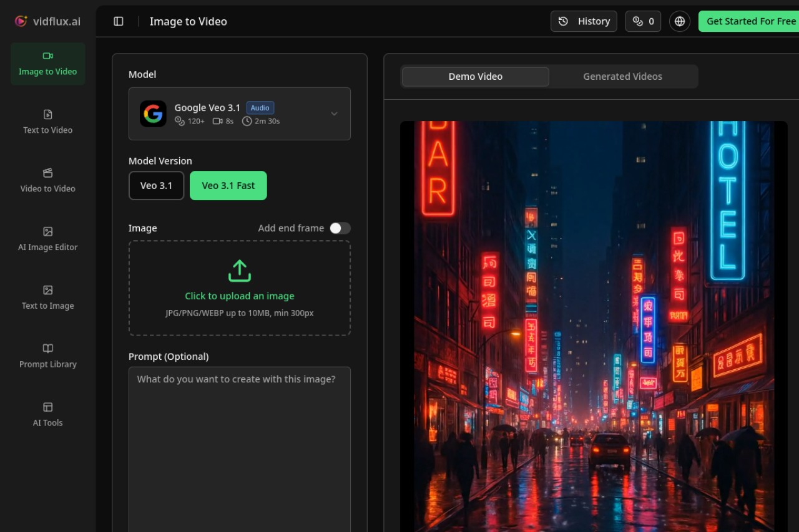Toggle the Add end frame switch

(x=340, y=228)
